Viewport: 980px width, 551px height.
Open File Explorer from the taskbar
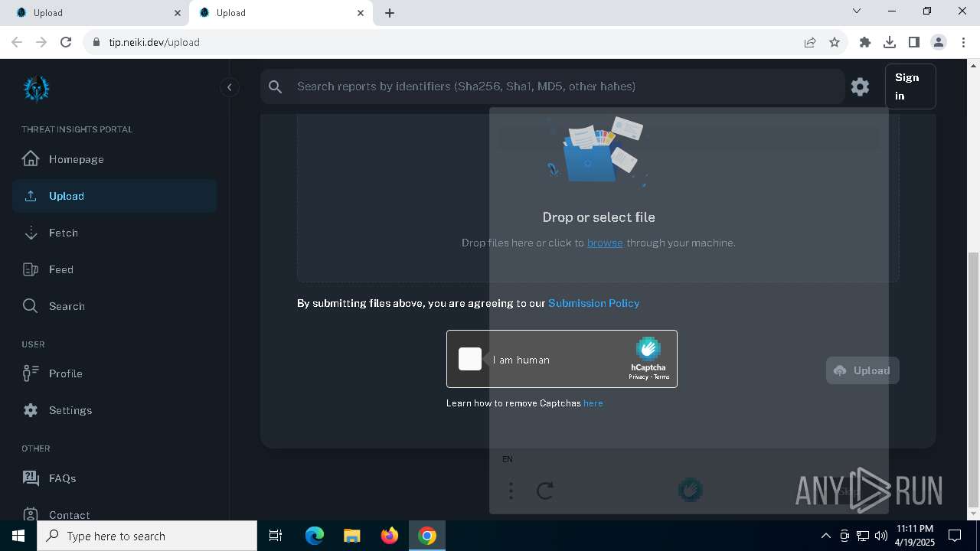click(351, 536)
